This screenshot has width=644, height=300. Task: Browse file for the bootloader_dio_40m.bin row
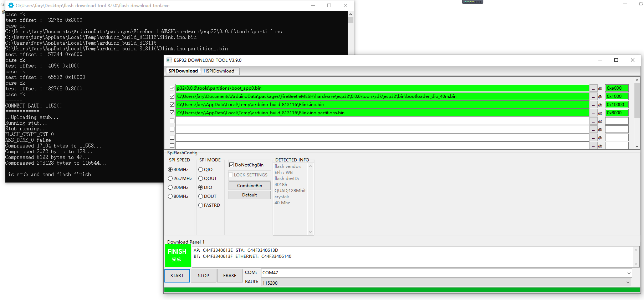[x=593, y=96]
